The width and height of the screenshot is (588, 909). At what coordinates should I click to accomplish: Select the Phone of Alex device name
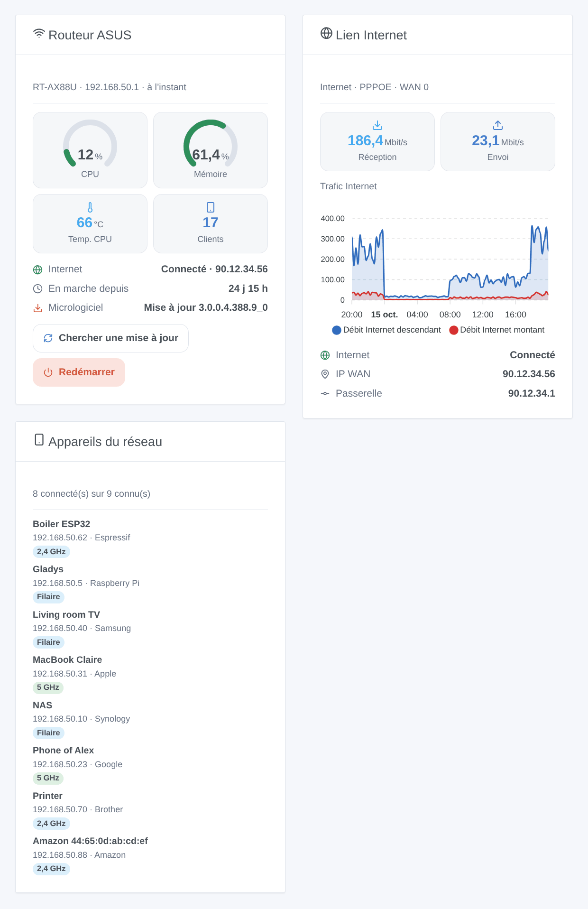(63, 750)
